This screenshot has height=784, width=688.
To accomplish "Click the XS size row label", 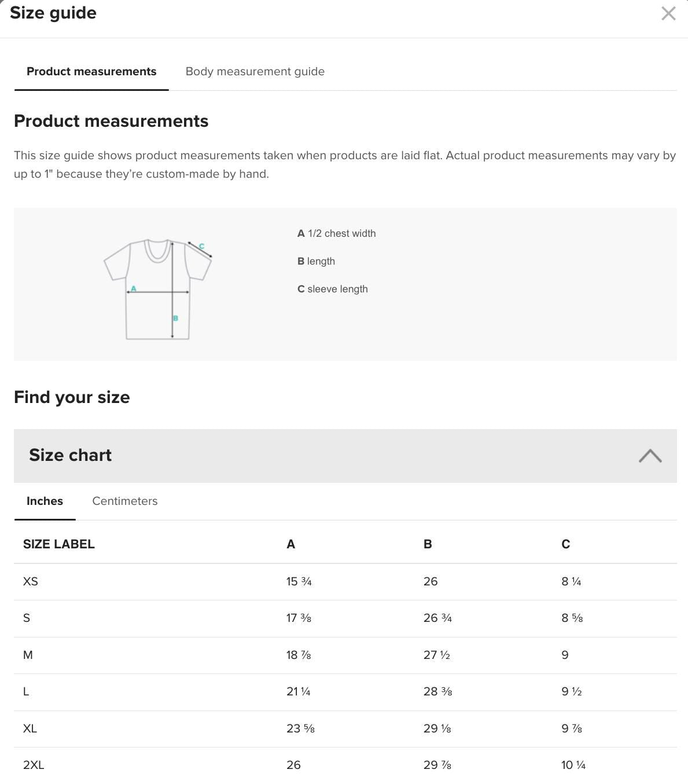I will click(x=31, y=581).
